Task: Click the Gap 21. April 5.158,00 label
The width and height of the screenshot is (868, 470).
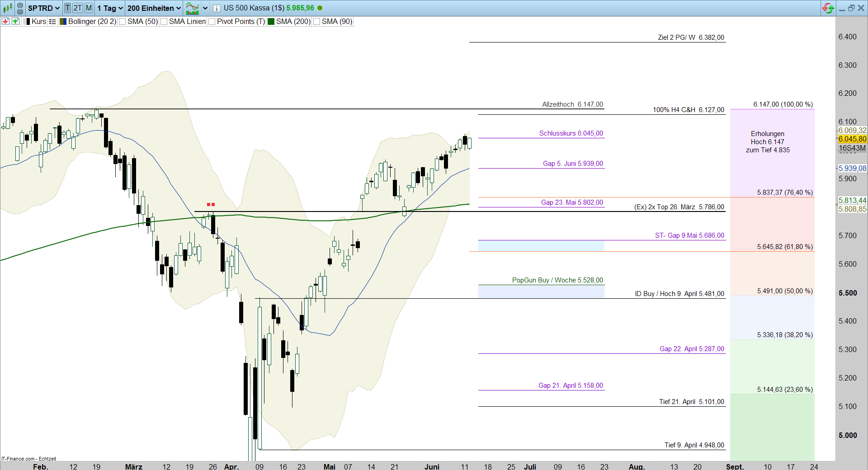Action: [571, 385]
